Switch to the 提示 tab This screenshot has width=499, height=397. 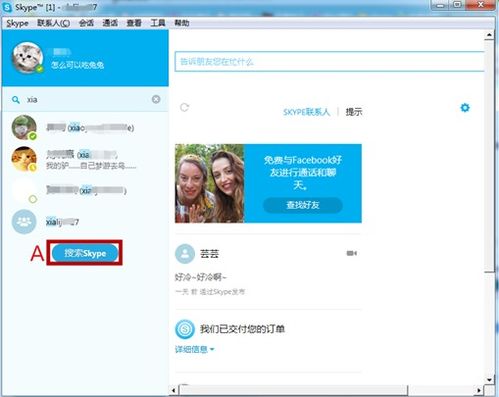354,112
